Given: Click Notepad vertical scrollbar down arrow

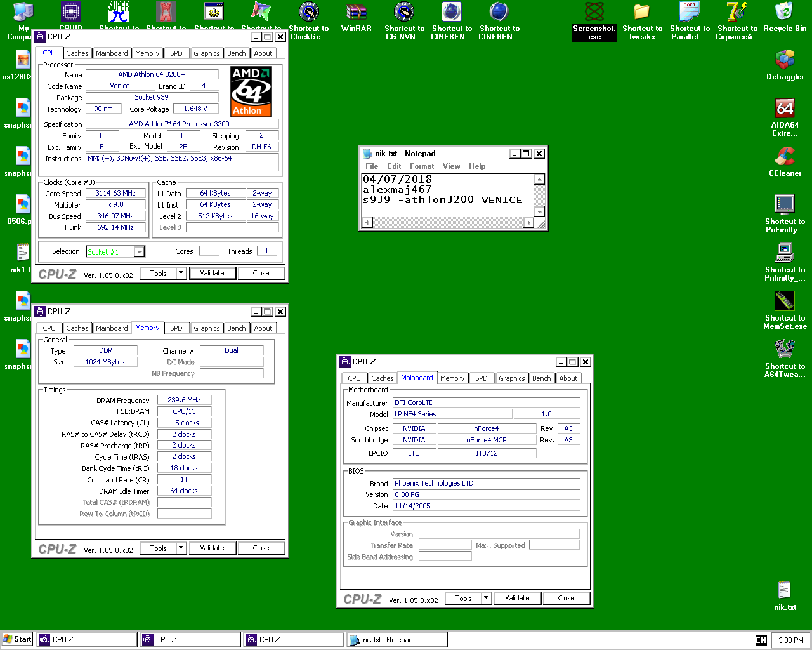Looking at the screenshot, I should (539, 212).
